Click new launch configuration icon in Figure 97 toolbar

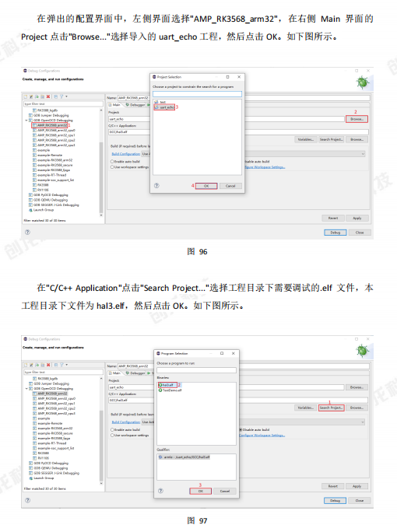click(26, 365)
